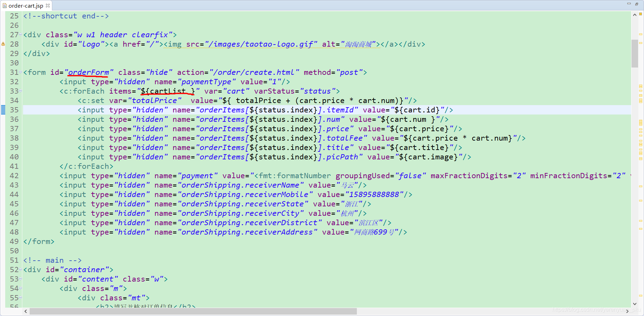Click the "<!--shortcut end-->" comment
Viewport: 644px width, 316px height.
(x=66, y=16)
